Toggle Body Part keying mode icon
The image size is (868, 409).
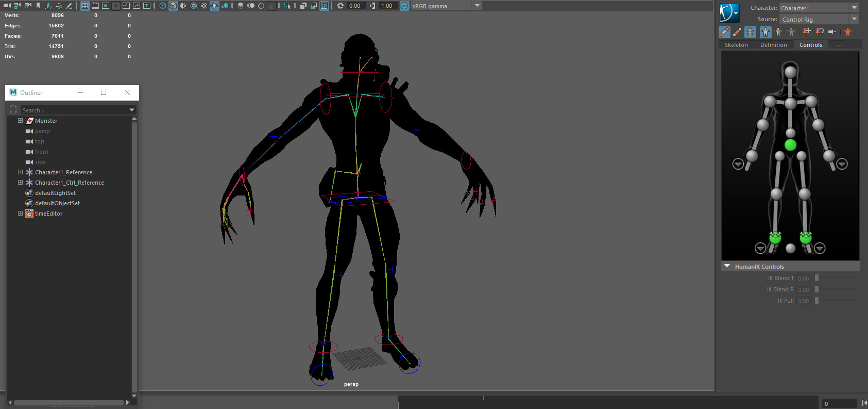pyautogui.click(x=778, y=32)
